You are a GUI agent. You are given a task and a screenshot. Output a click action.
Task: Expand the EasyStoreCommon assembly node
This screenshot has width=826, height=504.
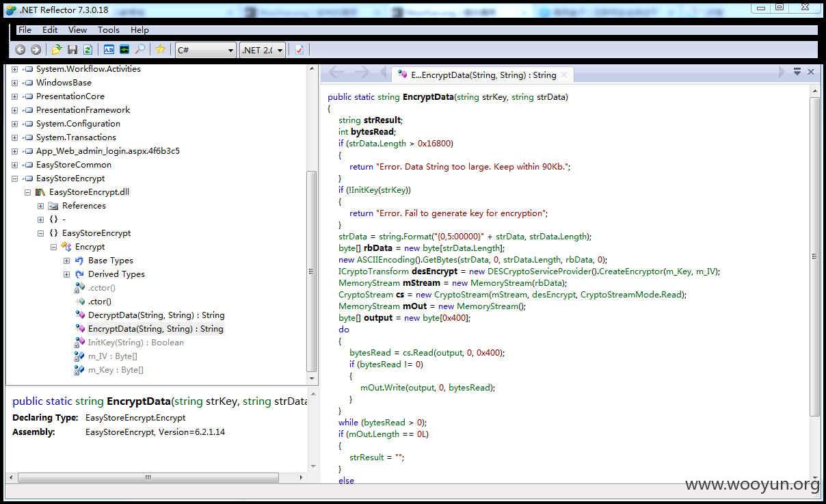(14, 165)
